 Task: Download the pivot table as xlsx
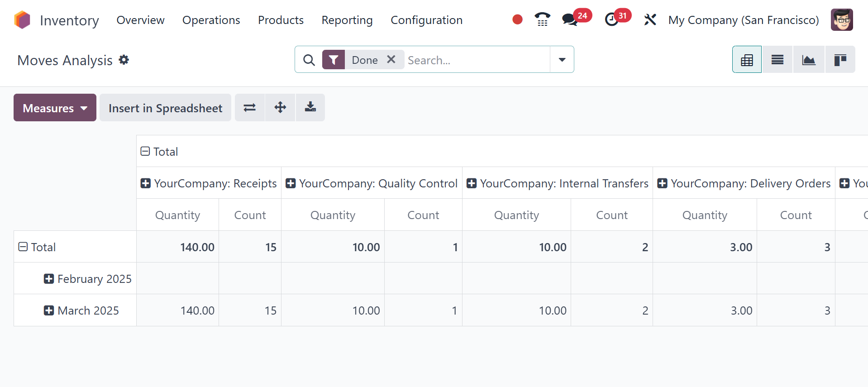tap(310, 108)
